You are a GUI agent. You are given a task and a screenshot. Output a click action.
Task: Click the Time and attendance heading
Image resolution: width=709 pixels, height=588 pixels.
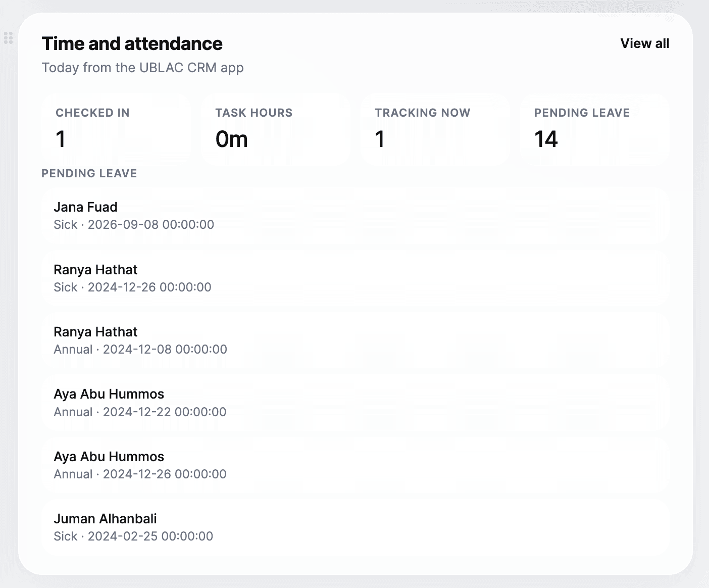tap(132, 44)
